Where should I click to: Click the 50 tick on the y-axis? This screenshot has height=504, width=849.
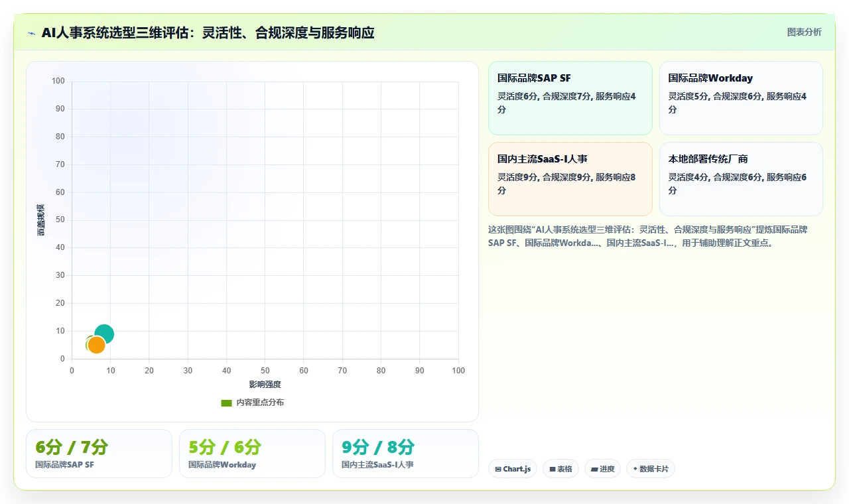tap(60, 220)
